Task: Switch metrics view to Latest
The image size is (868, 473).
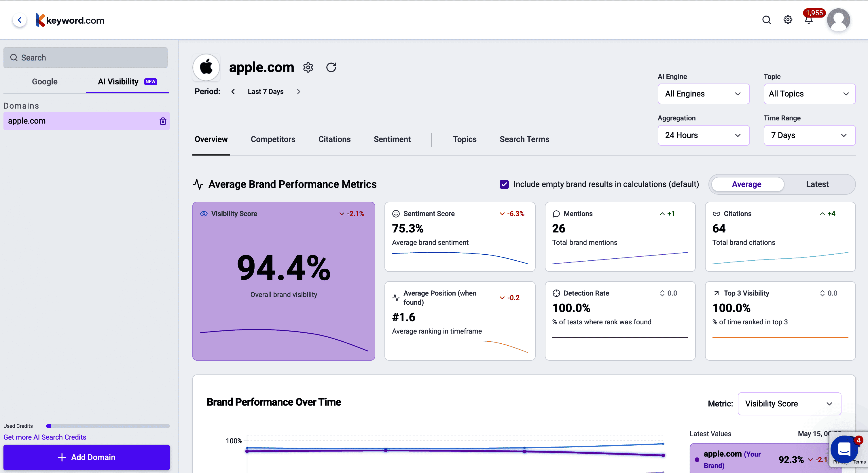Action: click(x=817, y=184)
